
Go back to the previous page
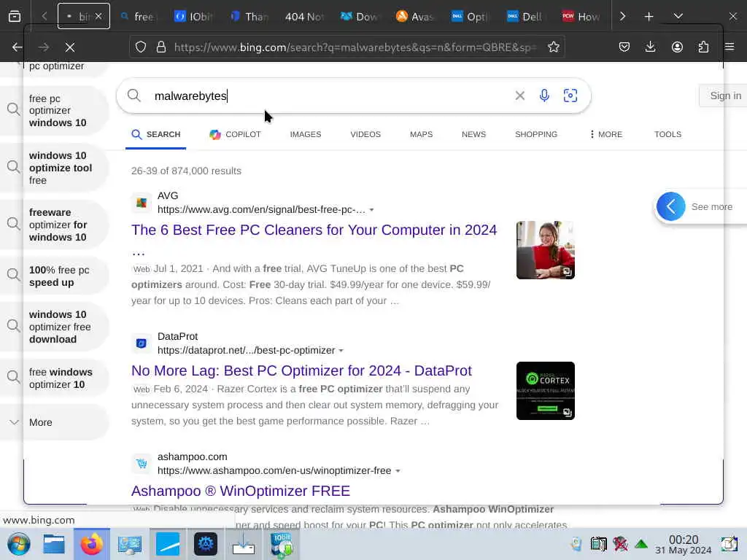(18, 47)
